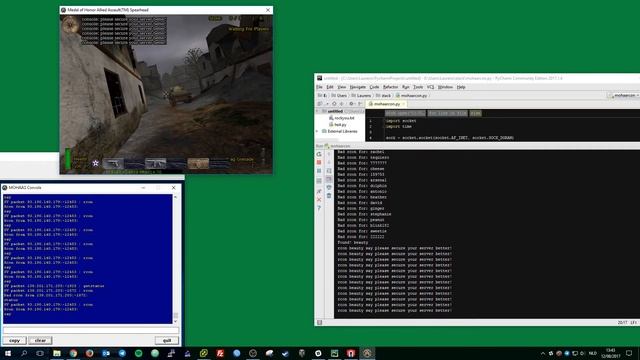Viewport: 640px width, 360px height.
Task: Open the Run menu in PyCharm
Action: 405,87
